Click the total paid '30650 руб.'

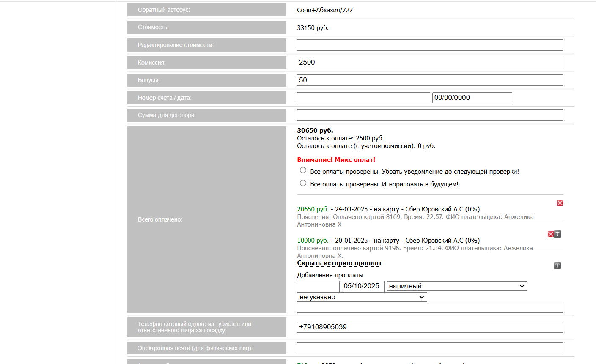(x=315, y=131)
